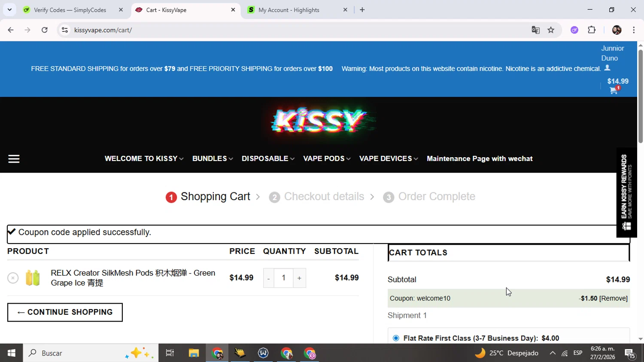Open the Chrome three-dot menu

click(634, 30)
